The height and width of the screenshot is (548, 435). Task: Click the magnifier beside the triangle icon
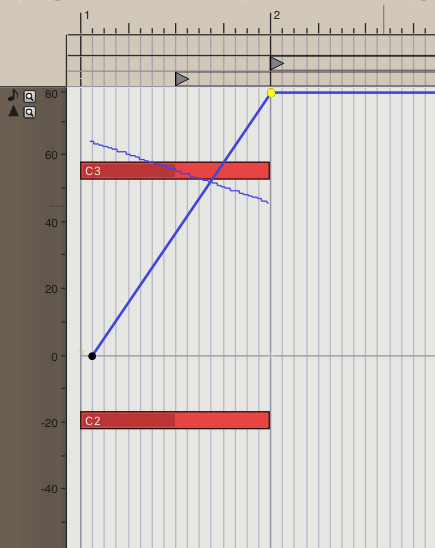coord(30,113)
